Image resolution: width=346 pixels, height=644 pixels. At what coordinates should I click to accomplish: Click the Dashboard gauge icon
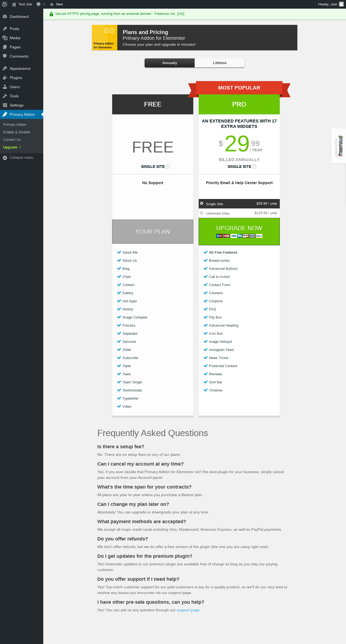(5, 16)
